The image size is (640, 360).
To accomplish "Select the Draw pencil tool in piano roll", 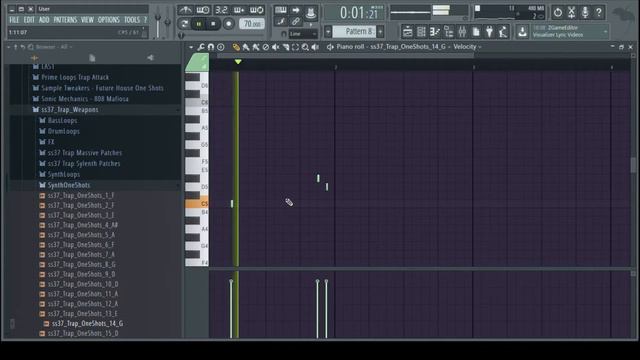I will [236, 47].
